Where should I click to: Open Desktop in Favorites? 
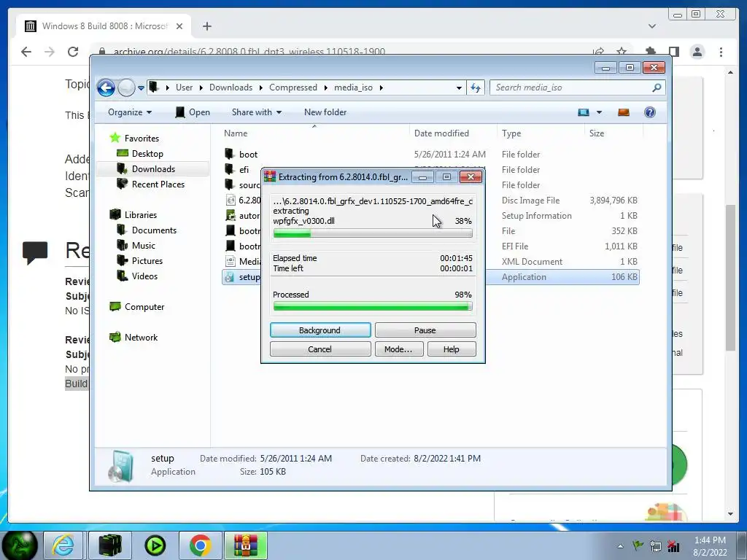pos(147,154)
